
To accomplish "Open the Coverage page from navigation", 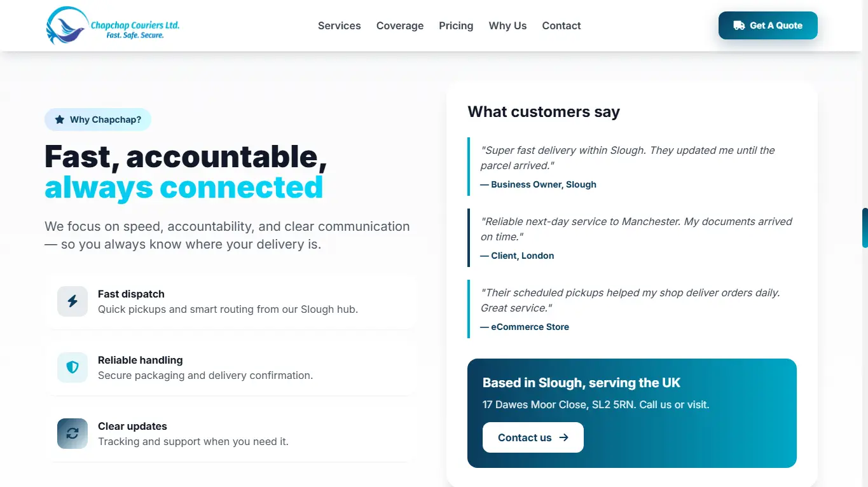I will coord(399,25).
